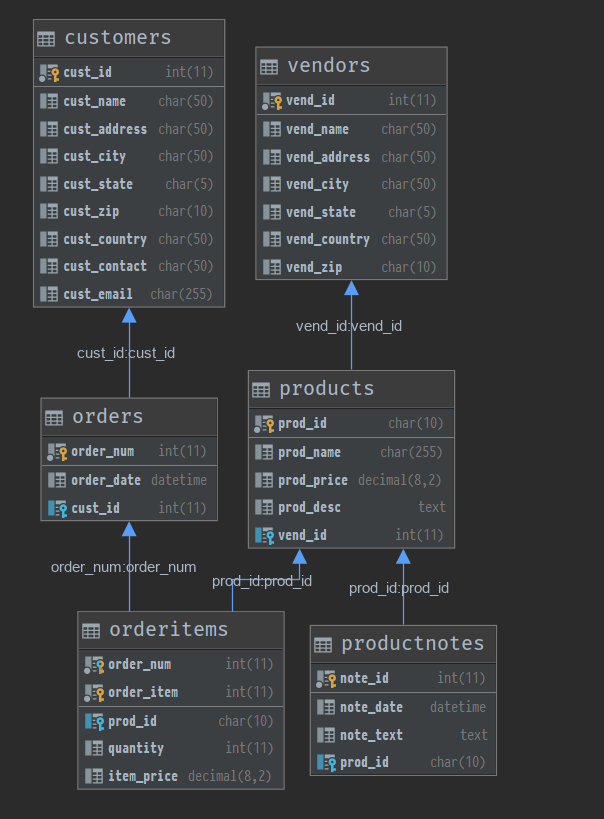Select the cust_city column name
The image size is (604, 819).
95,157
